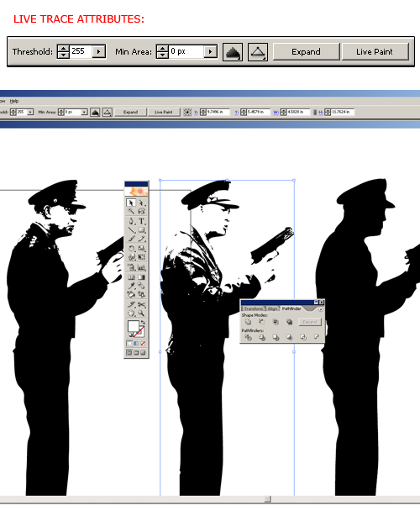Click Expand in the enlarged Live Trace bar
This screenshot has width=420, height=516.
[x=306, y=51]
